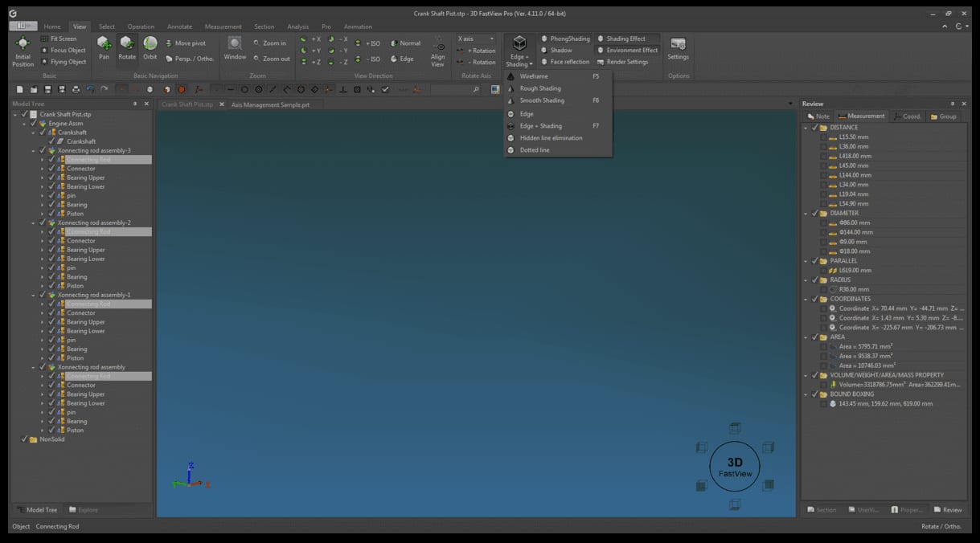Image resolution: width=980 pixels, height=543 pixels.
Task: Toggle Persp. / Ortho. projection
Action: click(190, 59)
